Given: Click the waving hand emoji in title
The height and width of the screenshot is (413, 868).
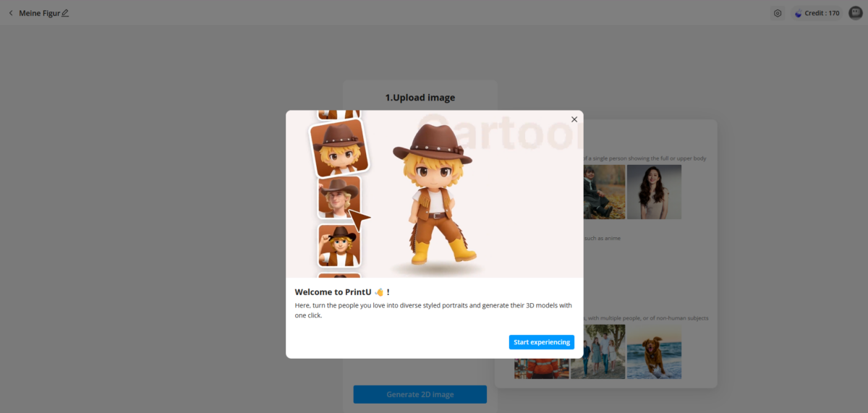Looking at the screenshot, I should (x=378, y=292).
